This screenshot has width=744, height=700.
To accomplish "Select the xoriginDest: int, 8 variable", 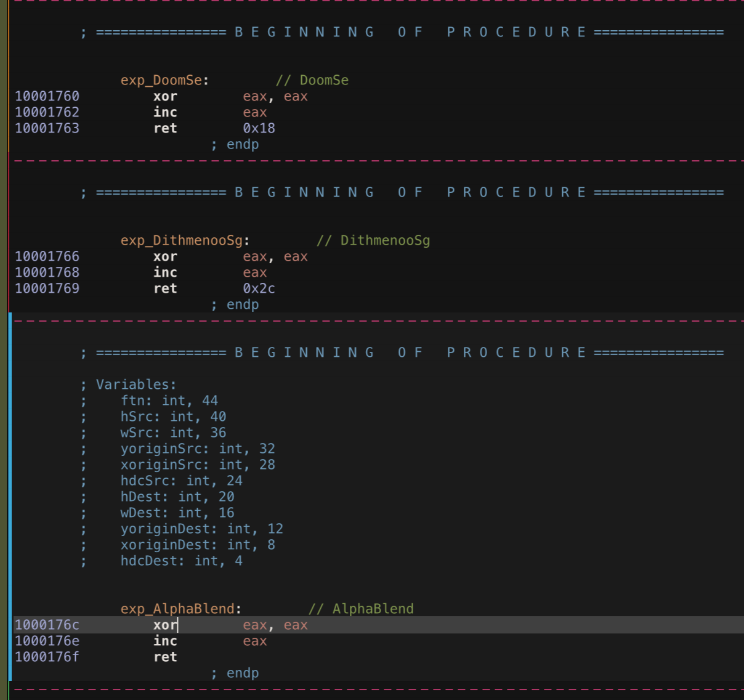I will point(198,545).
